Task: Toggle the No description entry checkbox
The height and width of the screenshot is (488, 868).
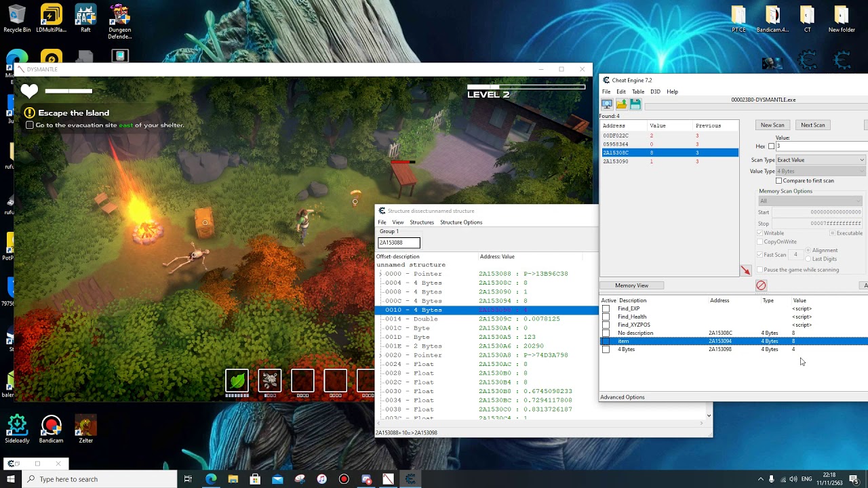Action: 606,333
